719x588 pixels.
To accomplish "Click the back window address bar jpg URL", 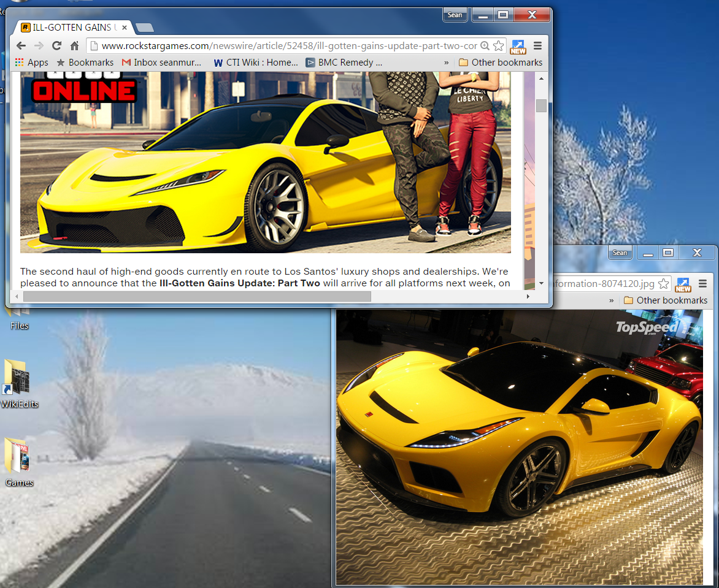I will [x=604, y=284].
